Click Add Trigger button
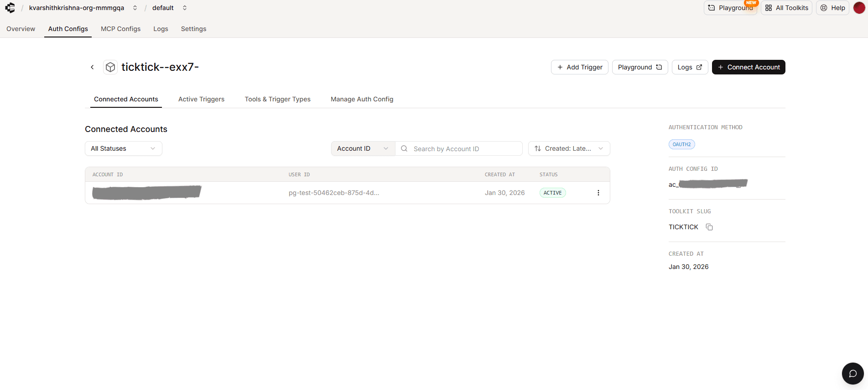This screenshot has height=390, width=868. click(x=580, y=67)
